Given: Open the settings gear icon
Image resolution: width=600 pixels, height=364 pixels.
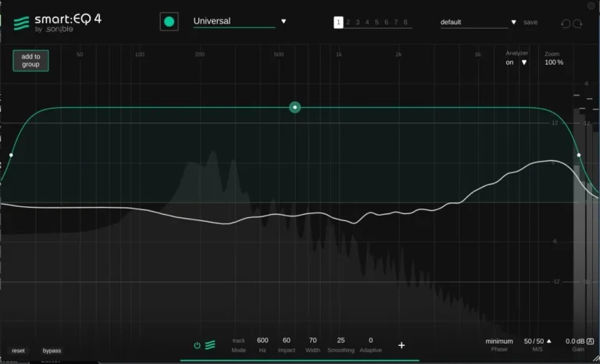Looking at the screenshot, I should 591,5.
